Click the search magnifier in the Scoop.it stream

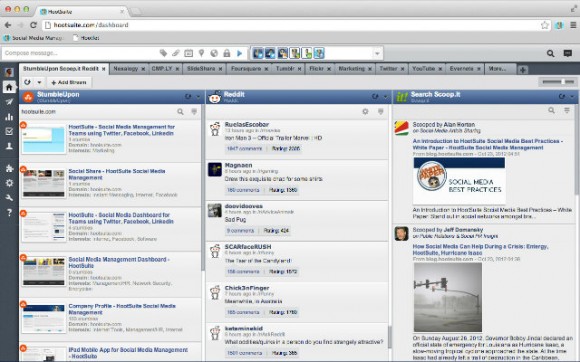(x=551, y=110)
